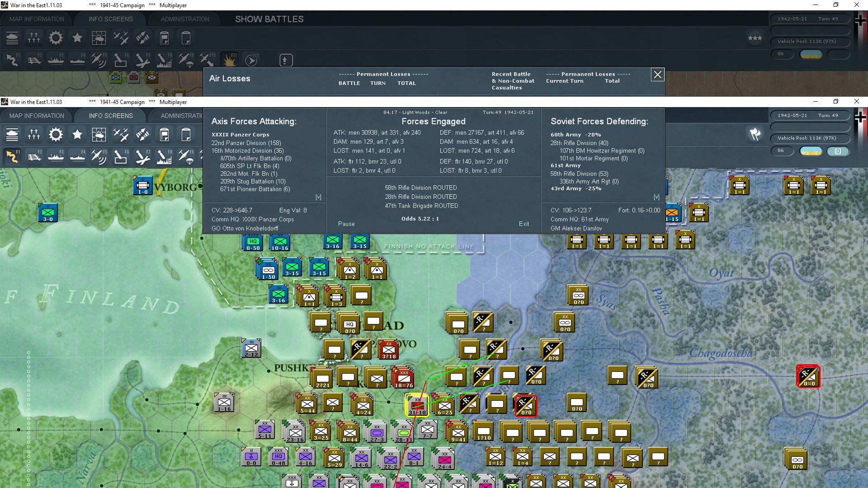This screenshot has width=868, height=488.
Task: Click Pause in the Forces Engaged panel
Action: click(346, 224)
